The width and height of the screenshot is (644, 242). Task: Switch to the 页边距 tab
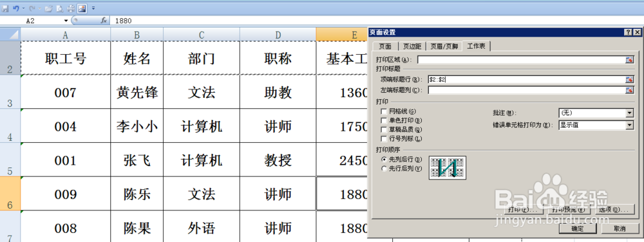(x=412, y=46)
